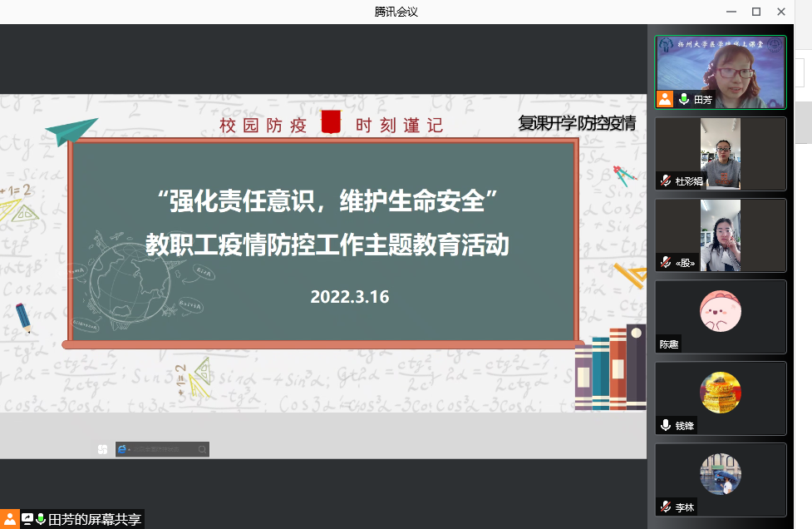Click 钱锋's golden avatar picture
The height and width of the screenshot is (529, 812).
coord(721,393)
